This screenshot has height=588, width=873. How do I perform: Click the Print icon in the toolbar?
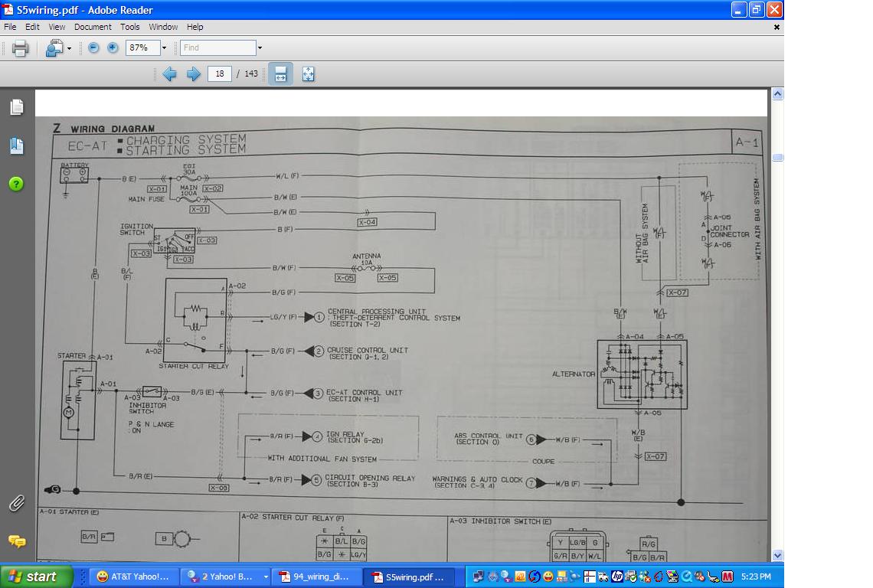pos(21,48)
